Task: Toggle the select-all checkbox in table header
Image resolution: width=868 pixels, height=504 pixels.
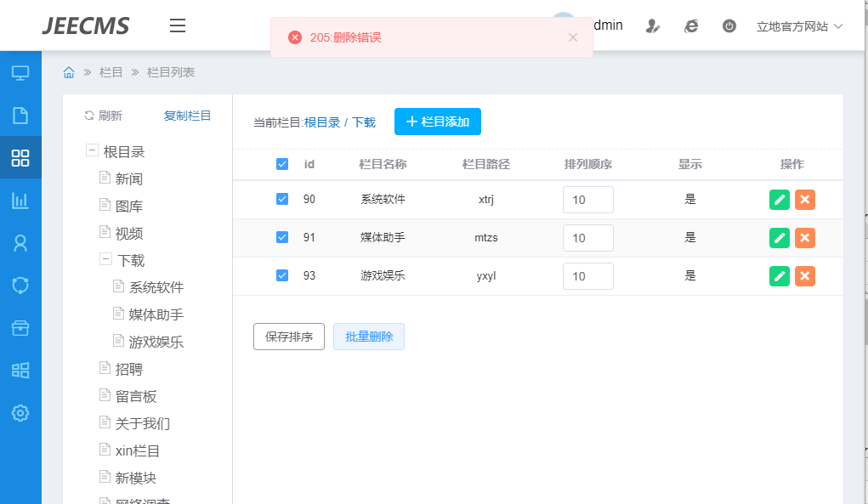Action: pos(282,164)
